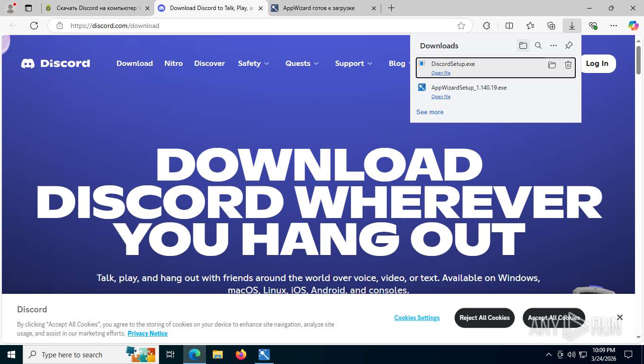This screenshot has width=644, height=364.
Task: Open tab actions menu icon
Action: pyautogui.click(x=28, y=8)
